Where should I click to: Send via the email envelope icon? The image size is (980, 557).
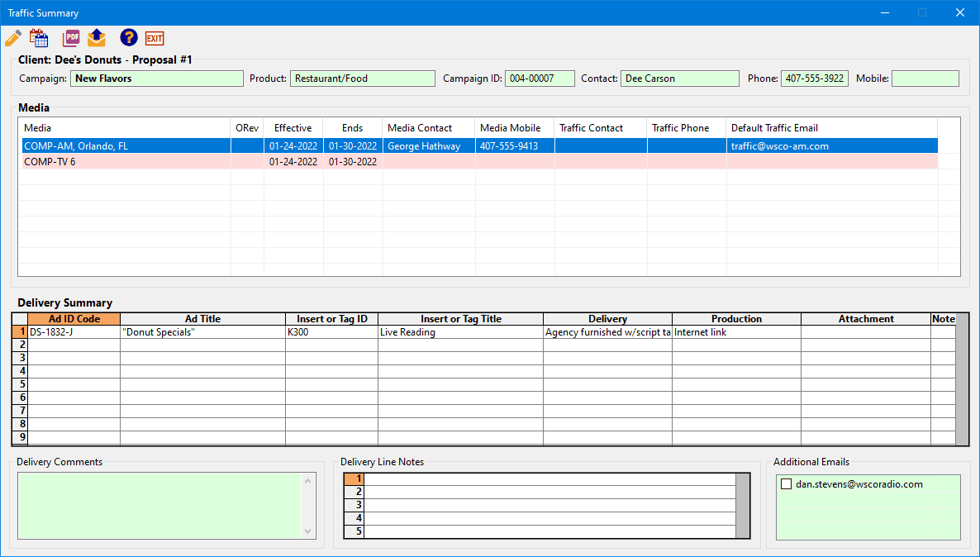coord(97,37)
